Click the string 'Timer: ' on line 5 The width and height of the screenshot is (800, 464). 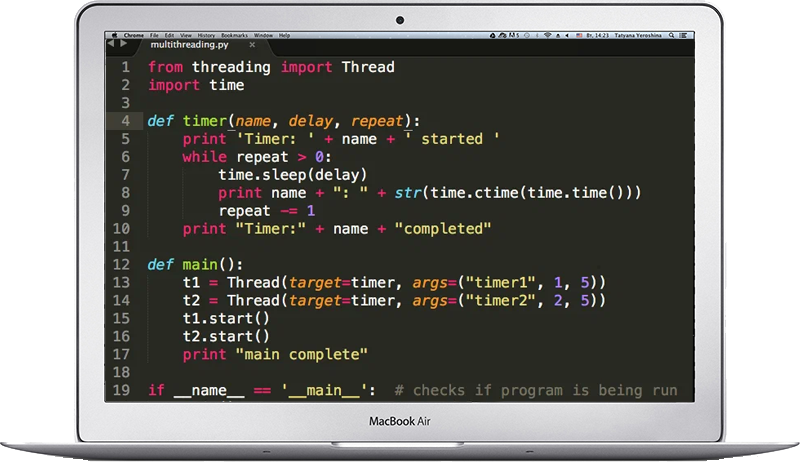[x=276, y=139]
